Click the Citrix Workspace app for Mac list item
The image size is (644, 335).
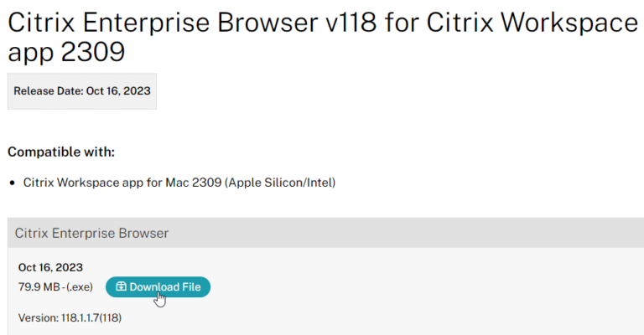(179, 182)
